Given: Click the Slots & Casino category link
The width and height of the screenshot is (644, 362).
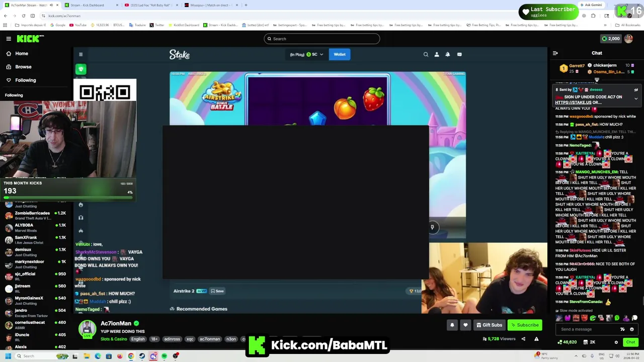Looking at the screenshot, I should coord(114,339).
